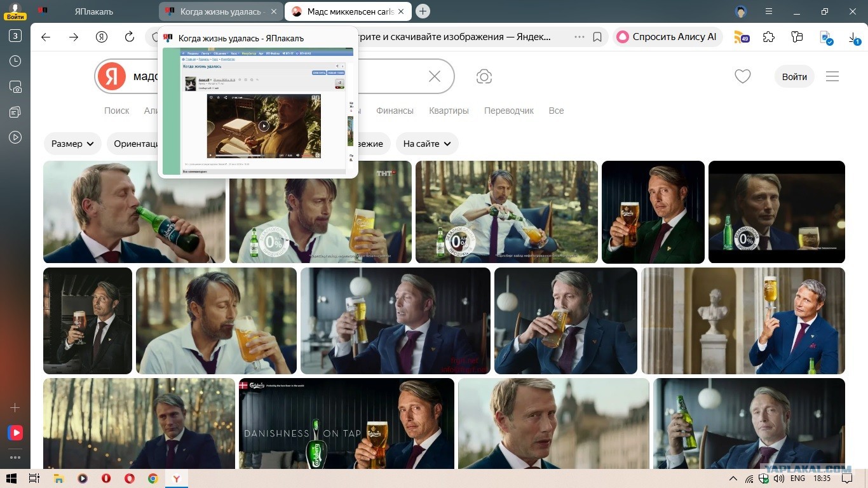Image resolution: width=868 pixels, height=488 pixels.
Task: Open a new browser tab
Action: pyautogui.click(x=423, y=11)
